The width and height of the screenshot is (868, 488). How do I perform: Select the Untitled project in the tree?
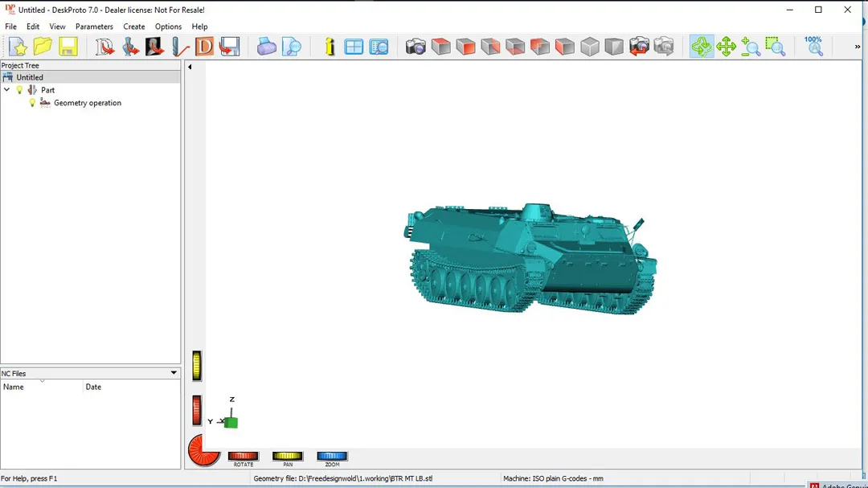pos(30,77)
